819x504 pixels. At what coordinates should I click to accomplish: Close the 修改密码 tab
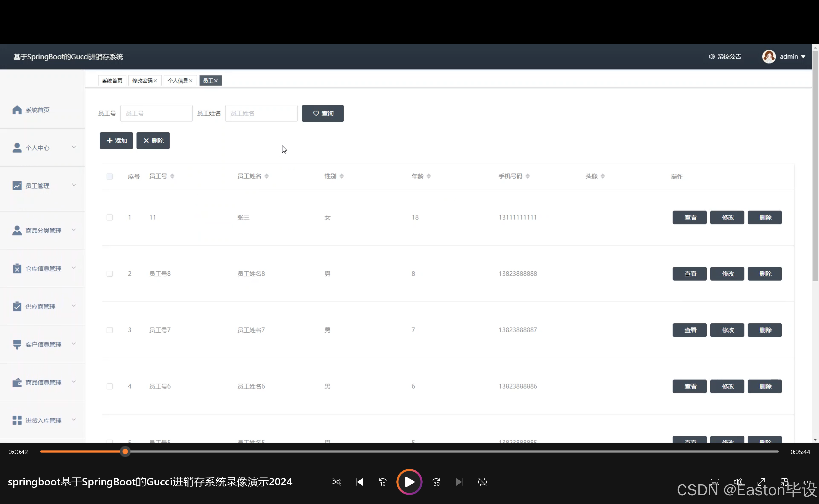click(x=155, y=81)
